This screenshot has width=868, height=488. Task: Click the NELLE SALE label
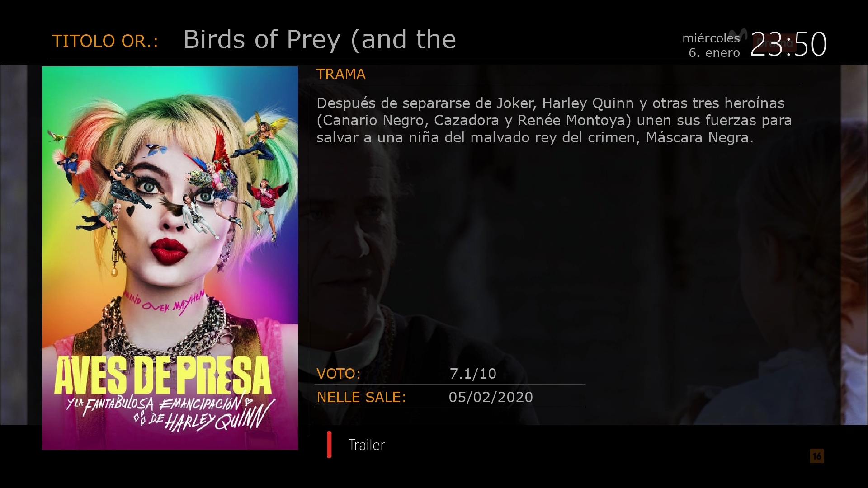pyautogui.click(x=361, y=397)
